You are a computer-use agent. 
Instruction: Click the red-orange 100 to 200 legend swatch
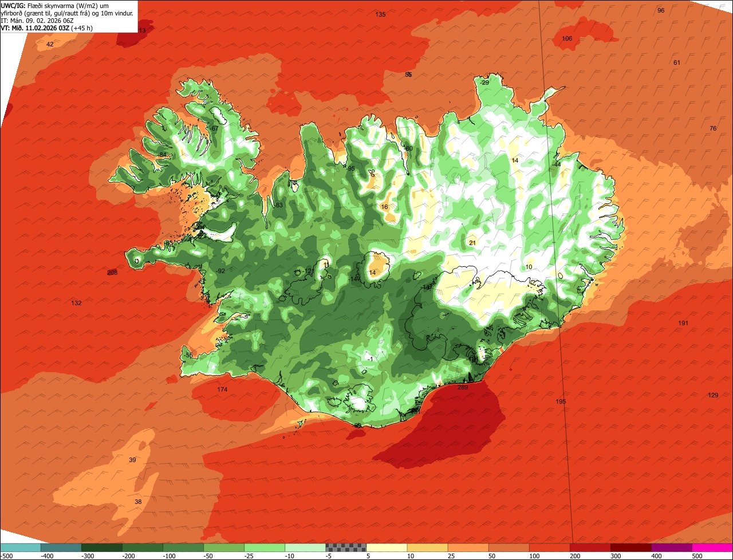549,547
